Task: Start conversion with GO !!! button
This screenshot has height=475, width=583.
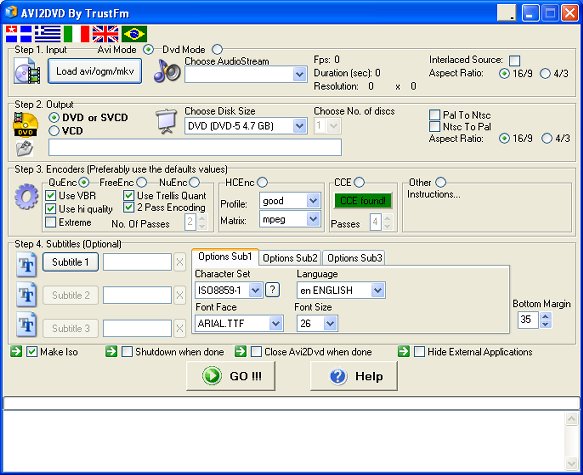Action: pos(231,376)
